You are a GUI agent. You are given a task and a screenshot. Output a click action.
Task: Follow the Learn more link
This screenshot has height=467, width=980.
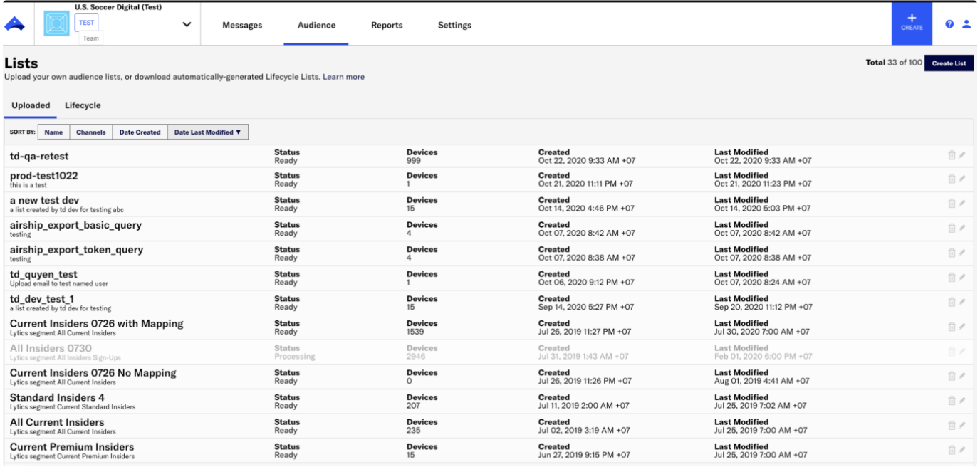343,77
